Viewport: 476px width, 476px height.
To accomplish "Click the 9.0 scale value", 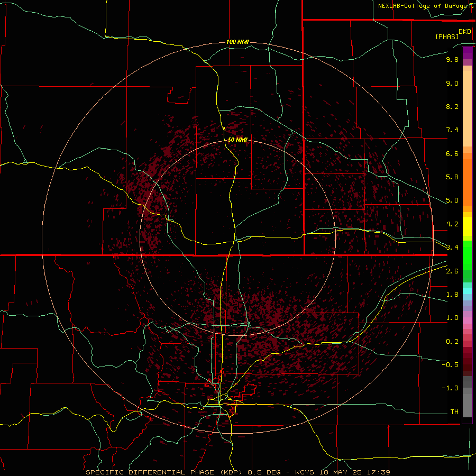I will [x=452, y=83].
